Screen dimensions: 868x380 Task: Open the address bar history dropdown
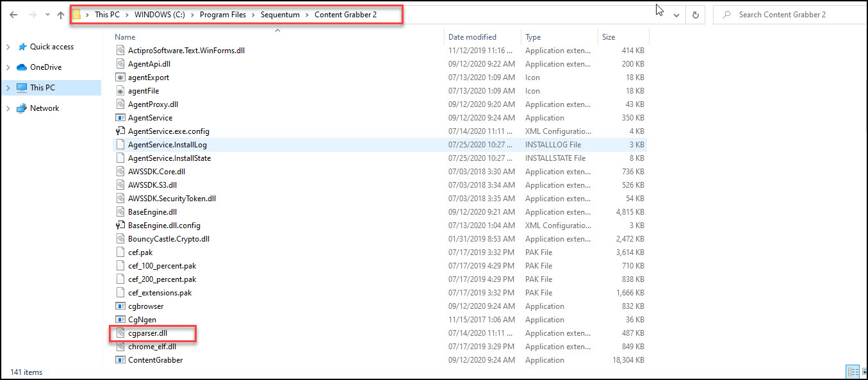coord(677,14)
